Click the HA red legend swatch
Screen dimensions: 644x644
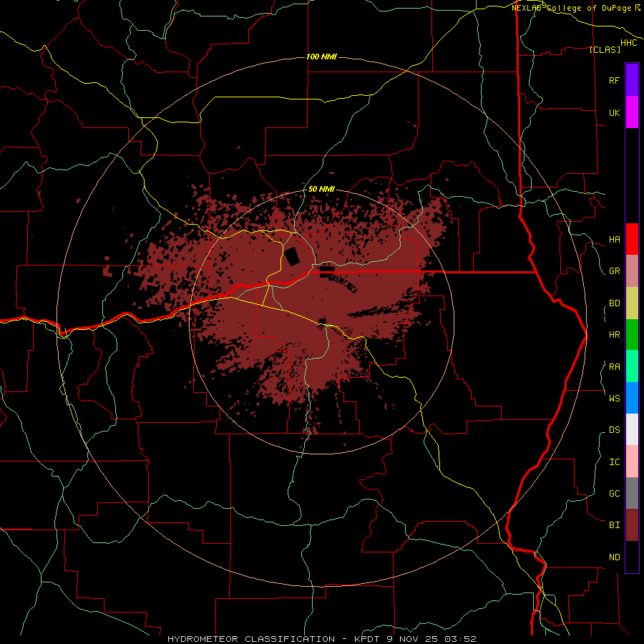[x=632, y=239]
